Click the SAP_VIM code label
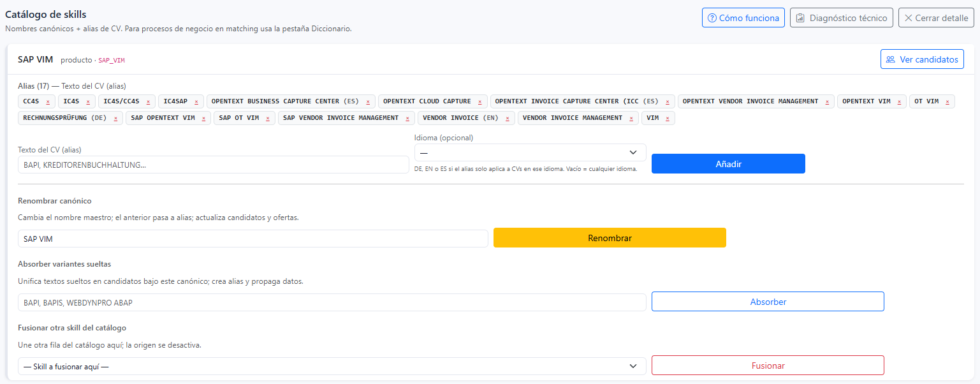The width and height of the screenshot is (980, 384). pos(112,61)
